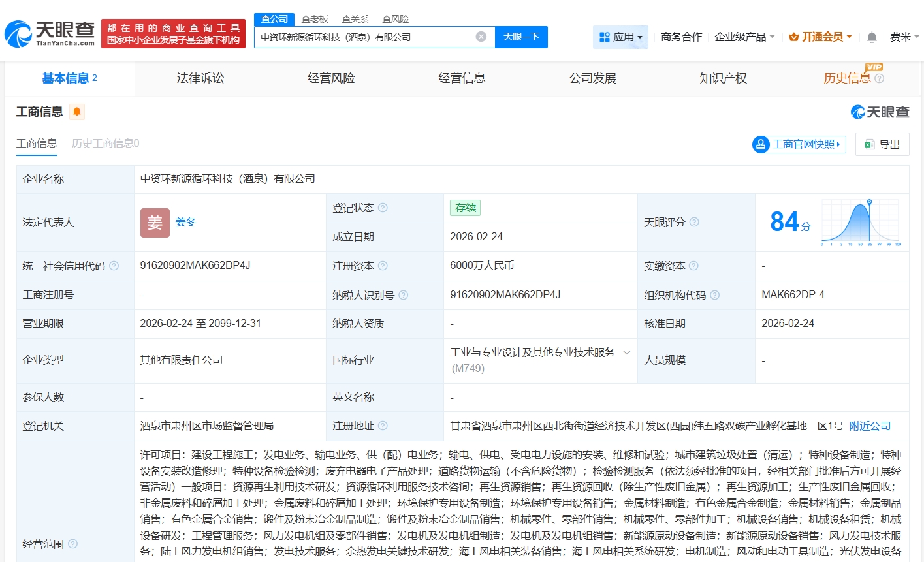Select the 查老板 search tab
The width and height of the screenshot is (924, 562).
pyautogui.click(x=315, y=19)
